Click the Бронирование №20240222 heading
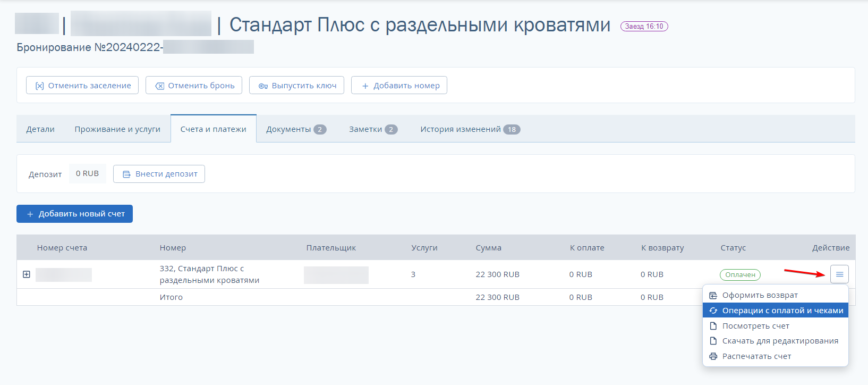This screenshot has height=385, width=868. pyautogui.click(x=90, y=47)
